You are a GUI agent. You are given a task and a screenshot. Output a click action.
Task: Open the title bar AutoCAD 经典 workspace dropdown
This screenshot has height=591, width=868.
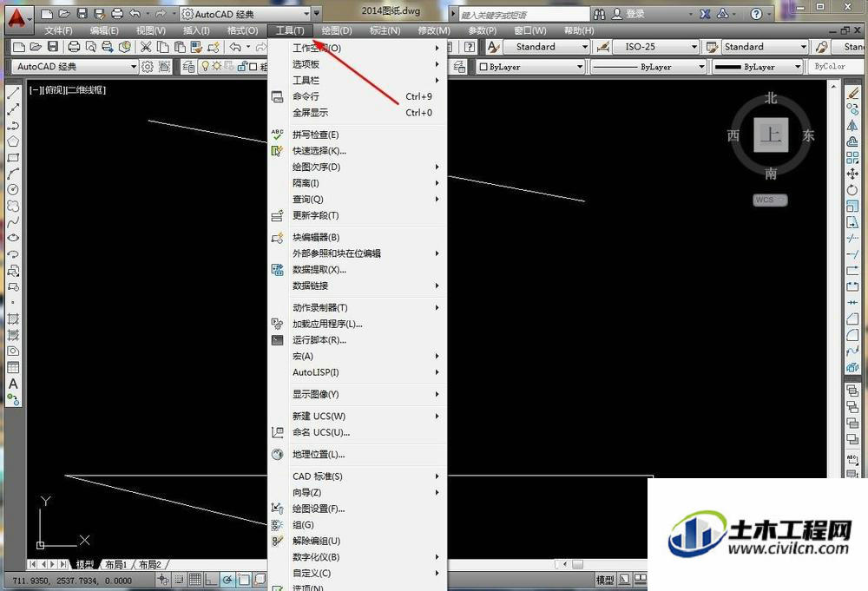246,14
